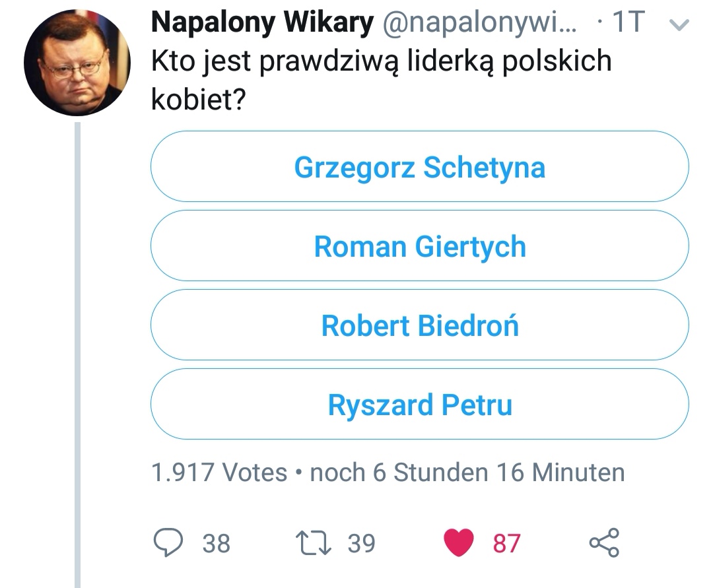Click the 1T tweet timestamp
713x588 pixels.
pos(627,23)
